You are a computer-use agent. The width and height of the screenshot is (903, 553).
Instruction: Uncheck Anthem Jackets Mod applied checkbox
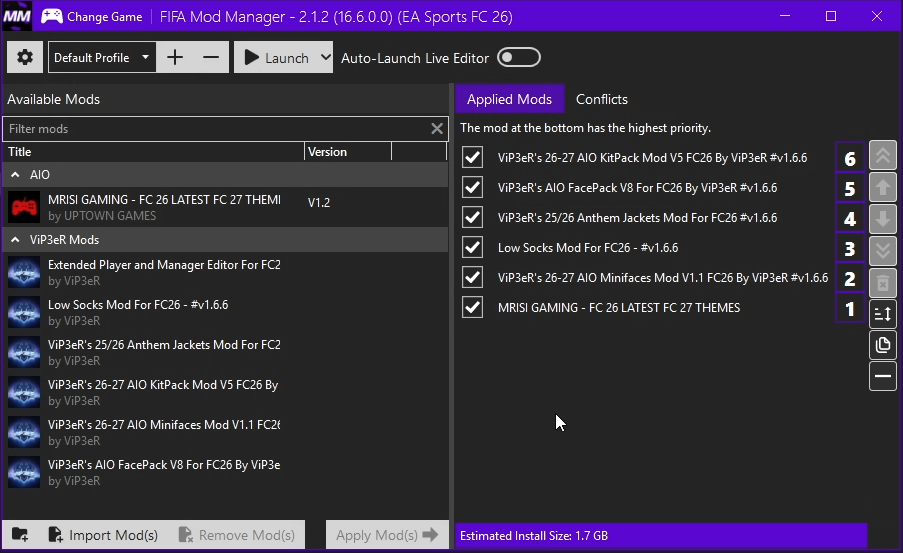[x=472, y=217]
